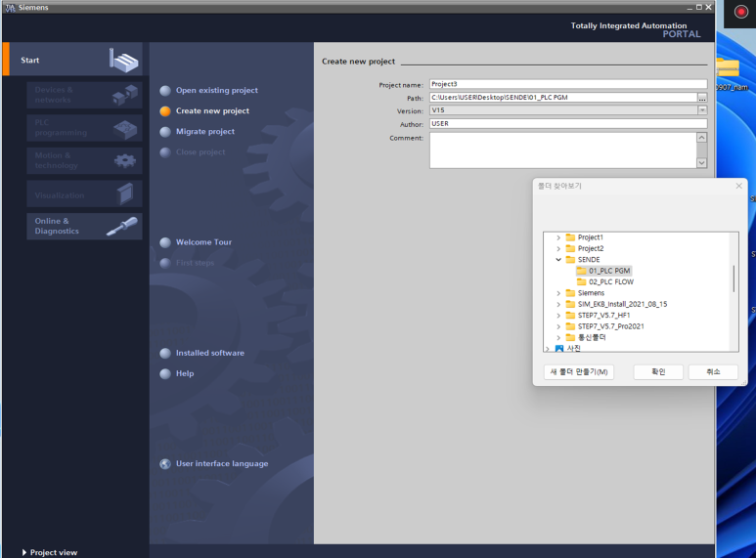Image resolution: width=756 pixels, height=558 pixels.
Task: Click 새 폴더 만들기(M) button
Action: (579, 372)
